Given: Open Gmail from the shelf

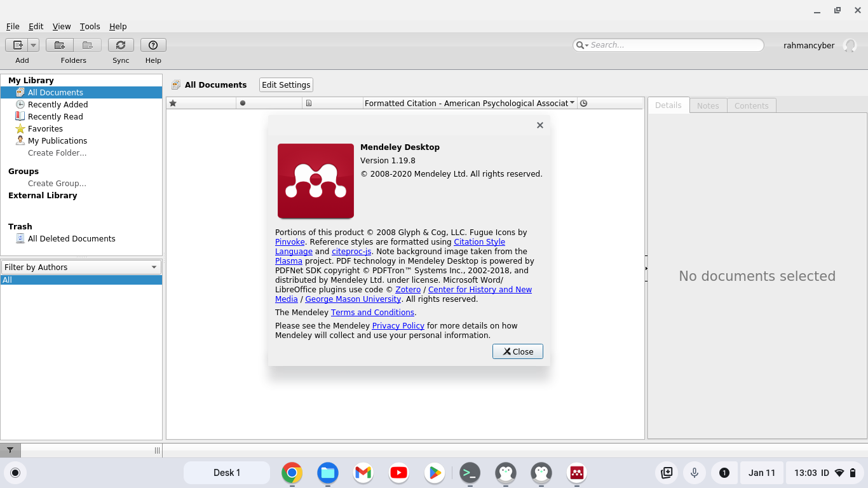Looking at the screenshot, I should pos(363,473).
